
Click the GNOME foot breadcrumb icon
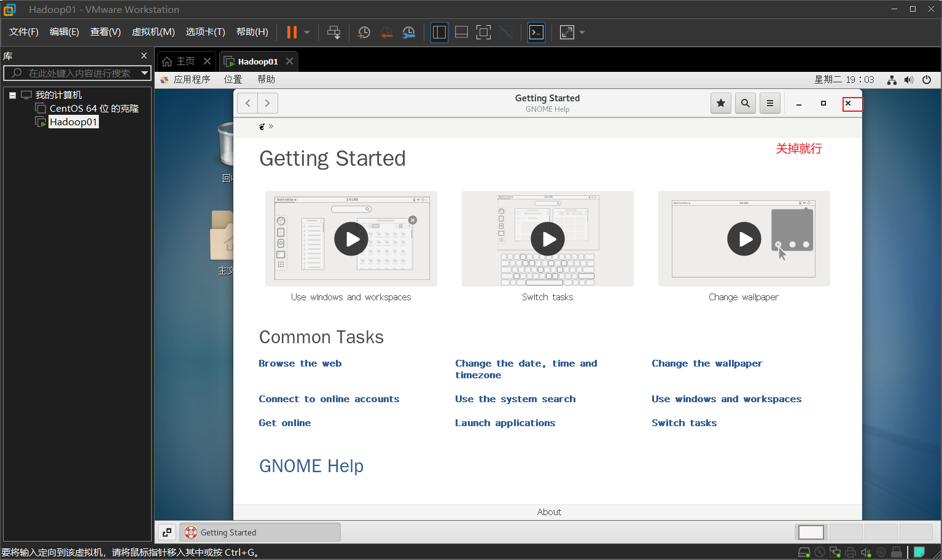[x=262, y=126]
